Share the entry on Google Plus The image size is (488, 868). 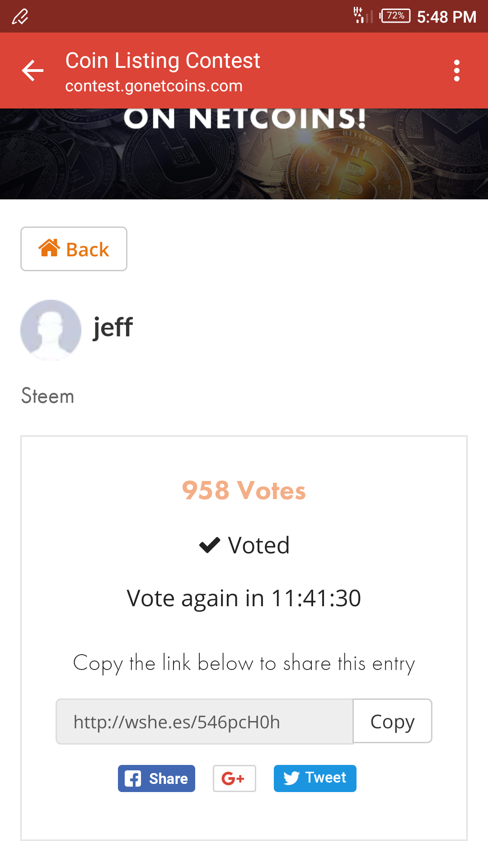235,778
